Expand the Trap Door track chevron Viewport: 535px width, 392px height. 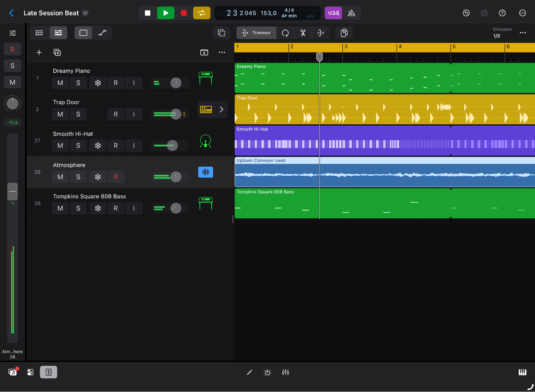[221, 109]
